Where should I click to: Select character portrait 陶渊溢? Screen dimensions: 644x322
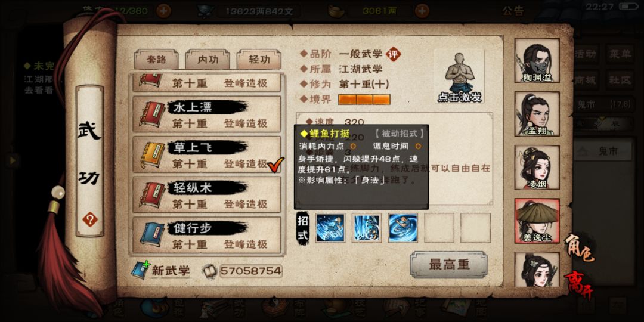(537, 61)
